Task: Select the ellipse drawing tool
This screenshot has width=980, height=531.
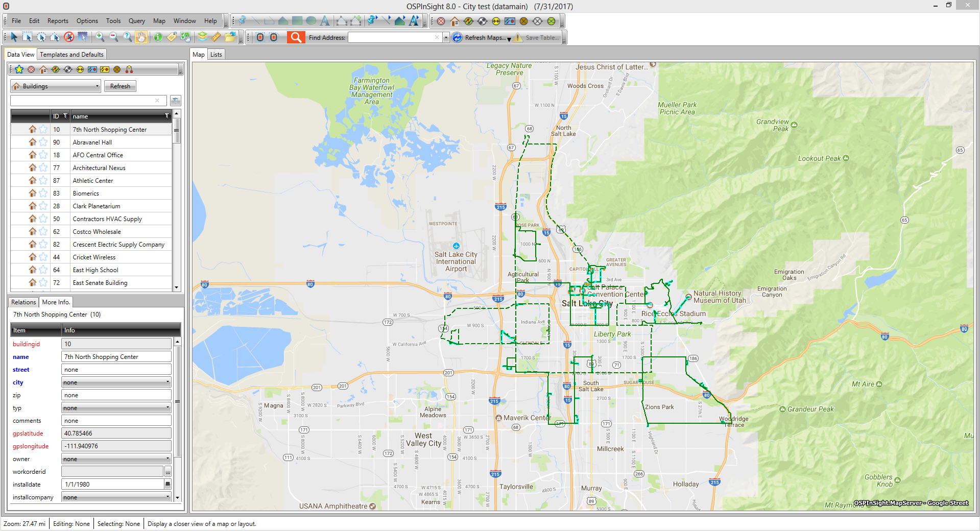Action: (311, 21)
